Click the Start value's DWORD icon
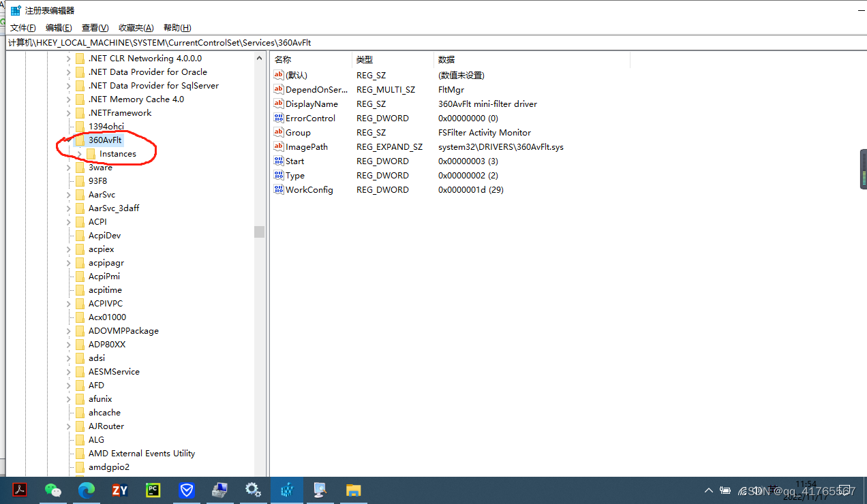867x504 pixels. click(x=278, y=161)
